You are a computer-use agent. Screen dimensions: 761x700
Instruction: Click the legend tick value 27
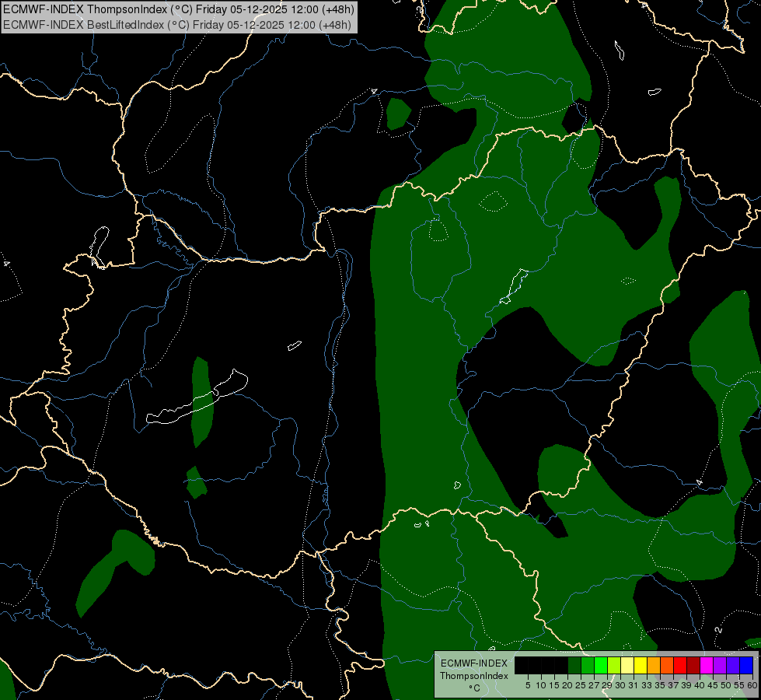(x=594, y=685)
